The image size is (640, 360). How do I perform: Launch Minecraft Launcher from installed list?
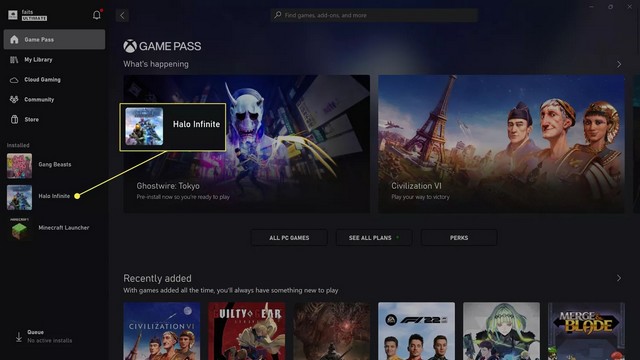(54, 229)
